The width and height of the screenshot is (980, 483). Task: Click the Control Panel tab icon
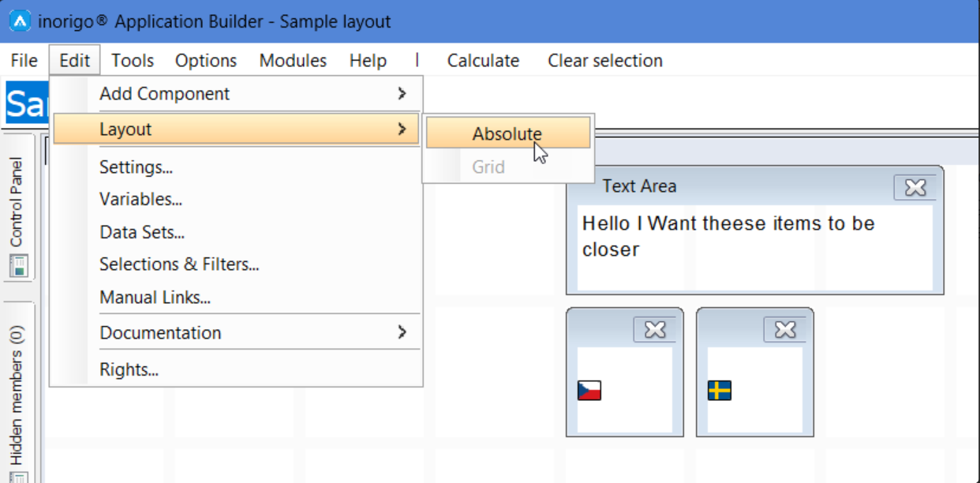[x=18, y=265]
